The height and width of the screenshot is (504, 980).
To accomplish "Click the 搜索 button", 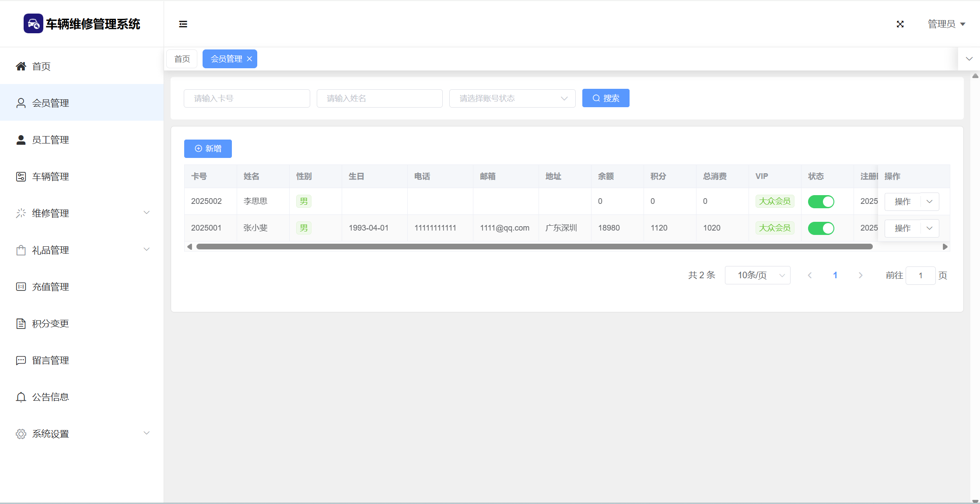I will [605, 98].
